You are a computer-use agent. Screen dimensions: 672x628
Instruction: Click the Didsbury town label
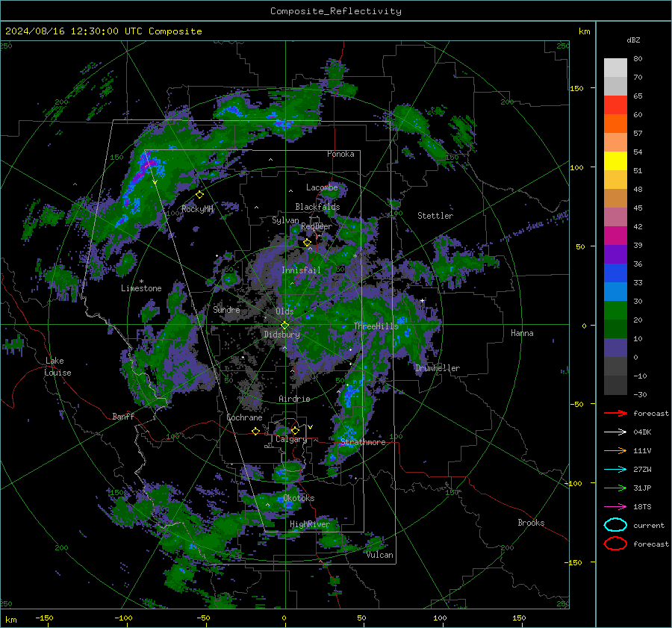281,335
